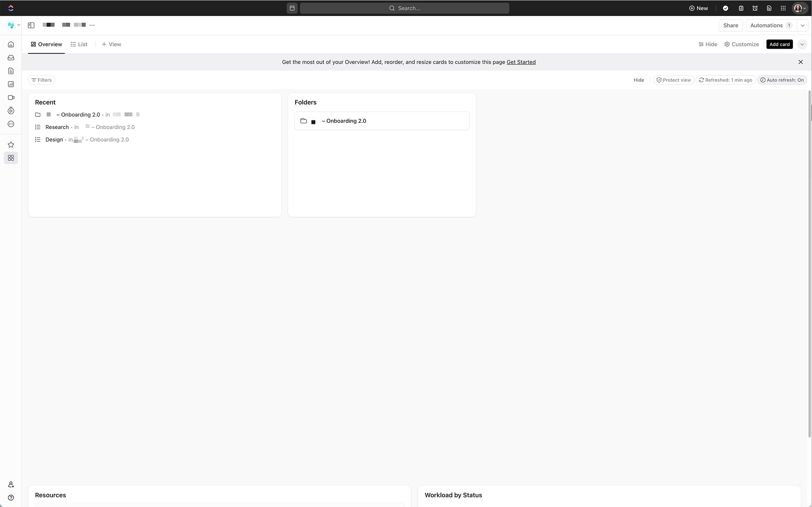The height and width of the screenshot is (507, 812).
Task: Open the Onboarding 2.0 folder card
Action: point(382,121)
